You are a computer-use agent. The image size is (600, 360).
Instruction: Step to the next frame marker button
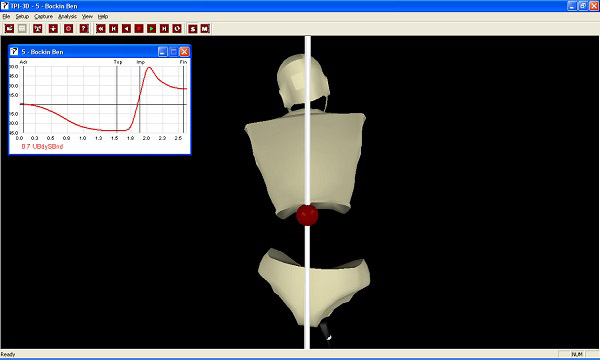164,29
